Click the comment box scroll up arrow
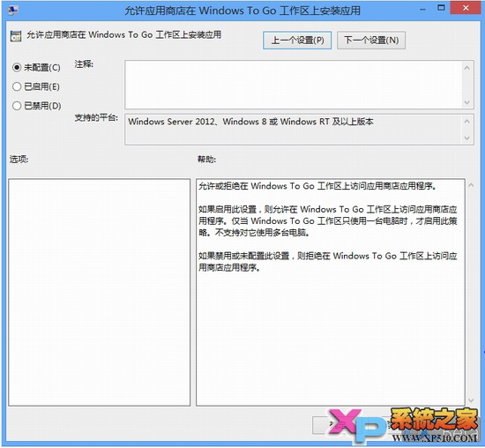Screen dimensions: 485x448 (467, 68)
